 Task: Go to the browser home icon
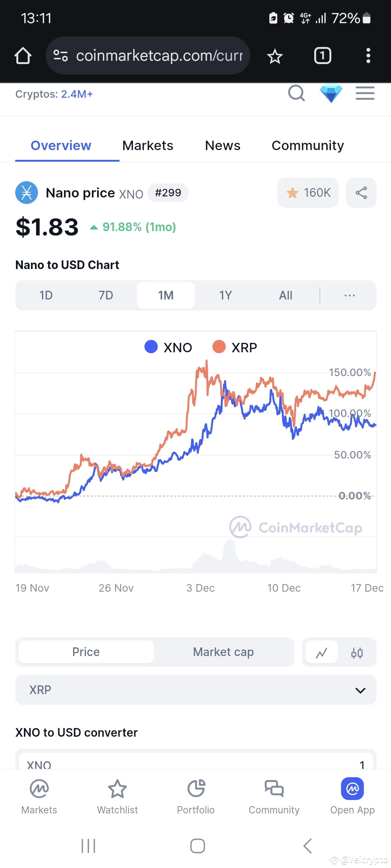pos(23,56)
